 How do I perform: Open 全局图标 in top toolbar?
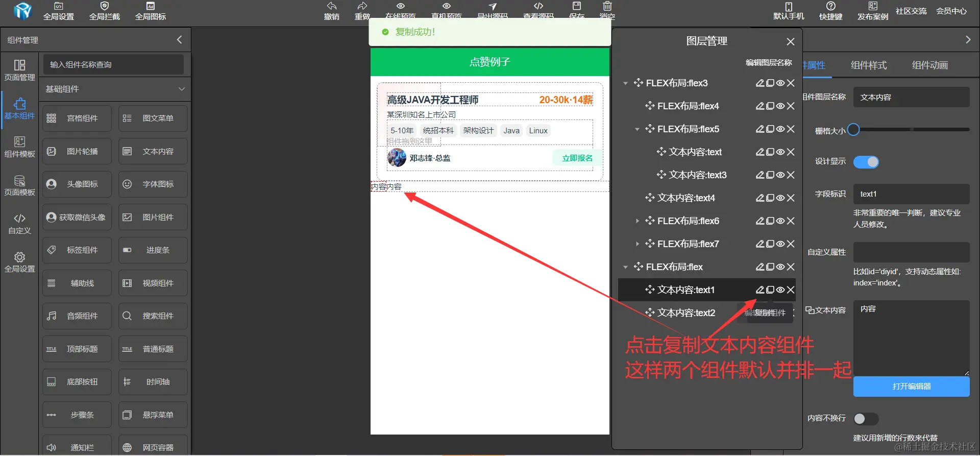click(151, 11)
